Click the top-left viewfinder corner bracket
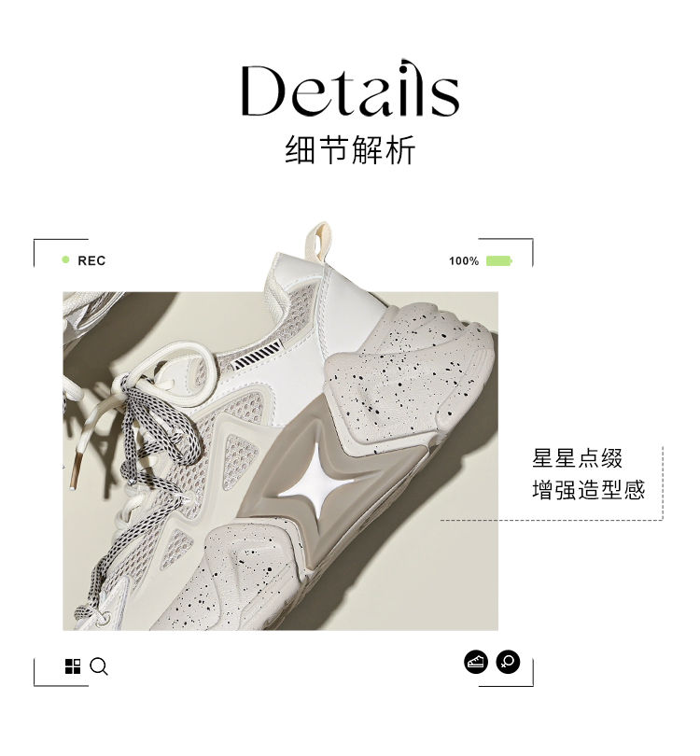The image size is (700, 756). (61, 253)
